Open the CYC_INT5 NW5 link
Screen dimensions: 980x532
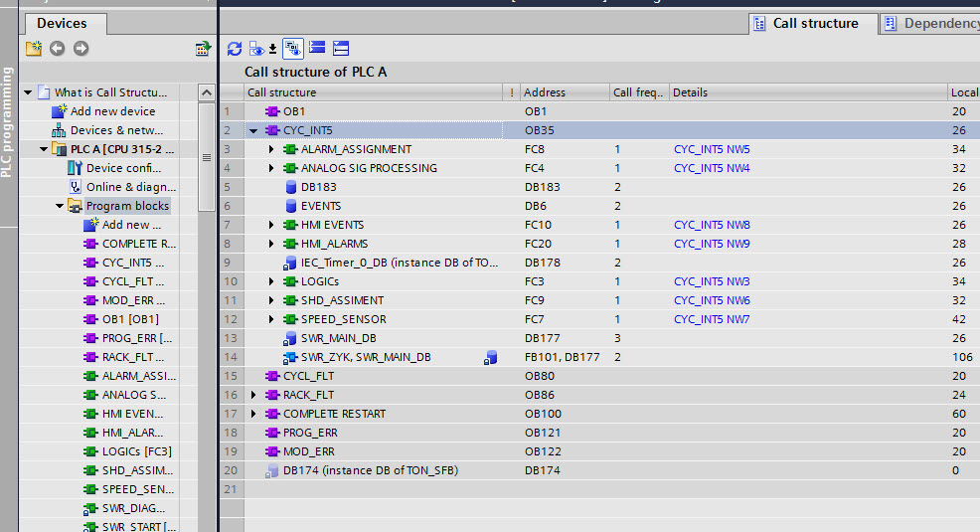pos(712,149)
